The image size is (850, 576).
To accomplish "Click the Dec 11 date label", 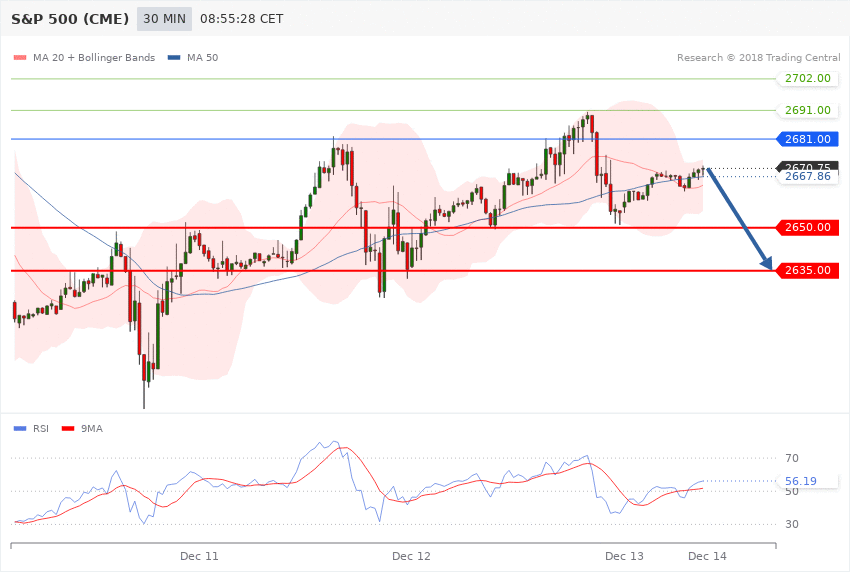I will tap(199, 556).
